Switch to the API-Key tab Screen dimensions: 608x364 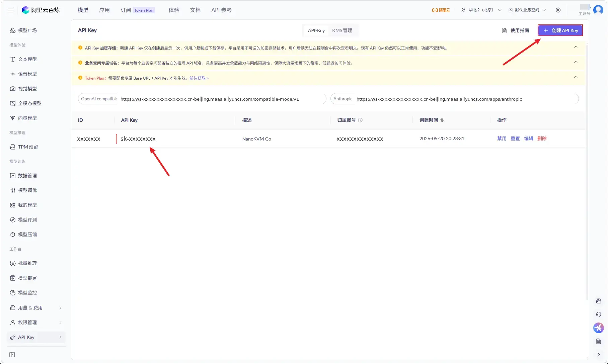[x=316, y=30]
